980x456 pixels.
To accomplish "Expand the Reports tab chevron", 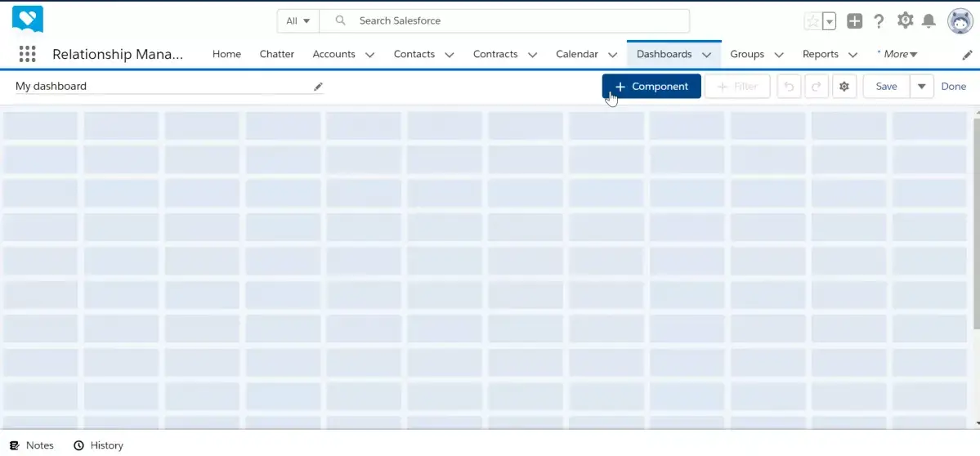I will pyautogui.click(x=852, y=55).
